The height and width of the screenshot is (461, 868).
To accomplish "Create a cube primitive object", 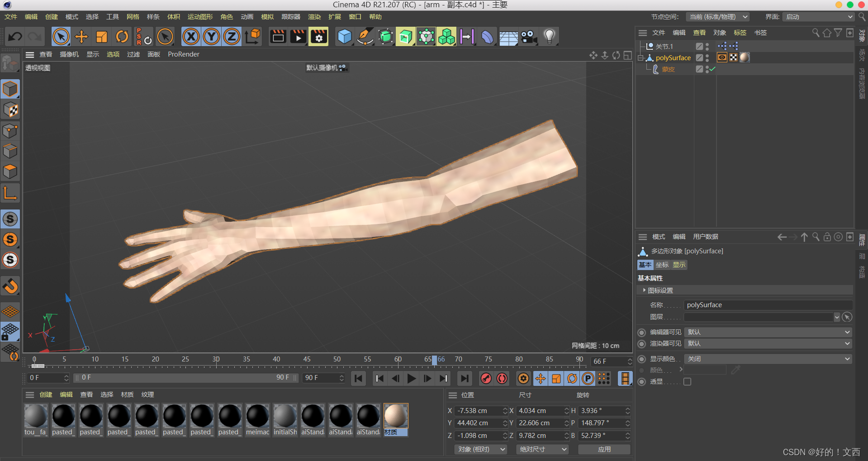I will (345, 36).
